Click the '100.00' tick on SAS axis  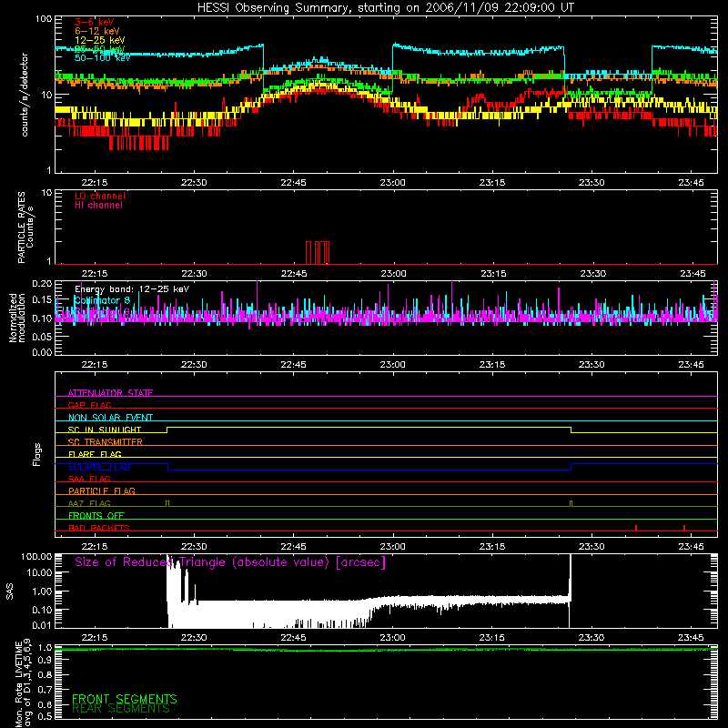click(36, 556)
